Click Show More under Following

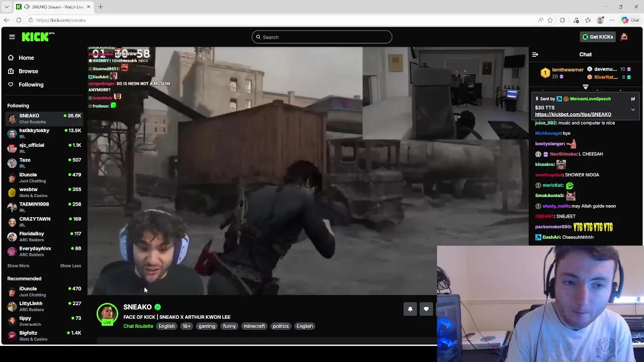click(x=18, y=266)
